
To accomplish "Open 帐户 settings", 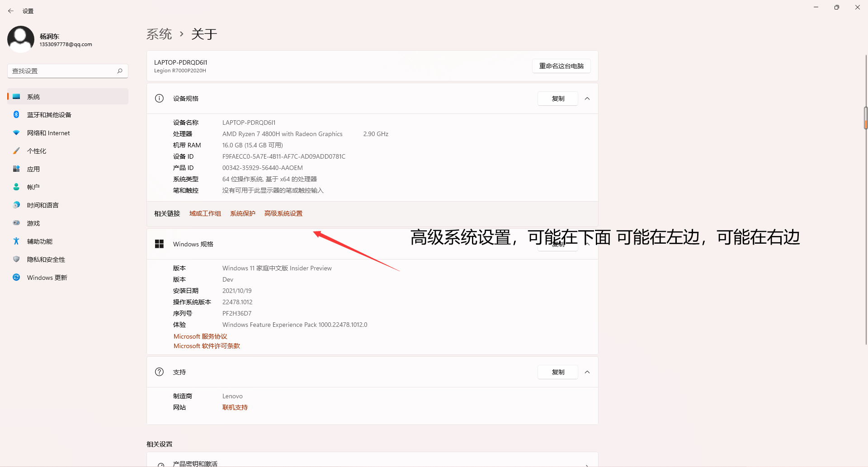I will pyautogui.click(x=68, y=187).
